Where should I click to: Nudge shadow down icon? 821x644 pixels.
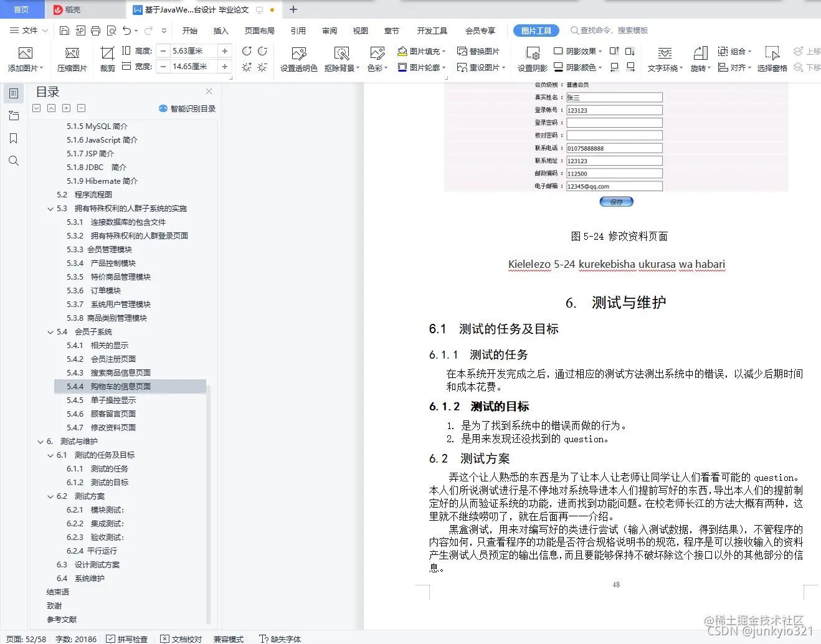pos(630,51)
